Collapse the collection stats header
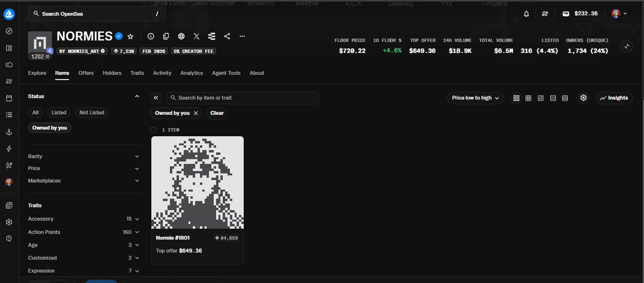Viewport: 644px width, 283px height. [x=626, y=46]
